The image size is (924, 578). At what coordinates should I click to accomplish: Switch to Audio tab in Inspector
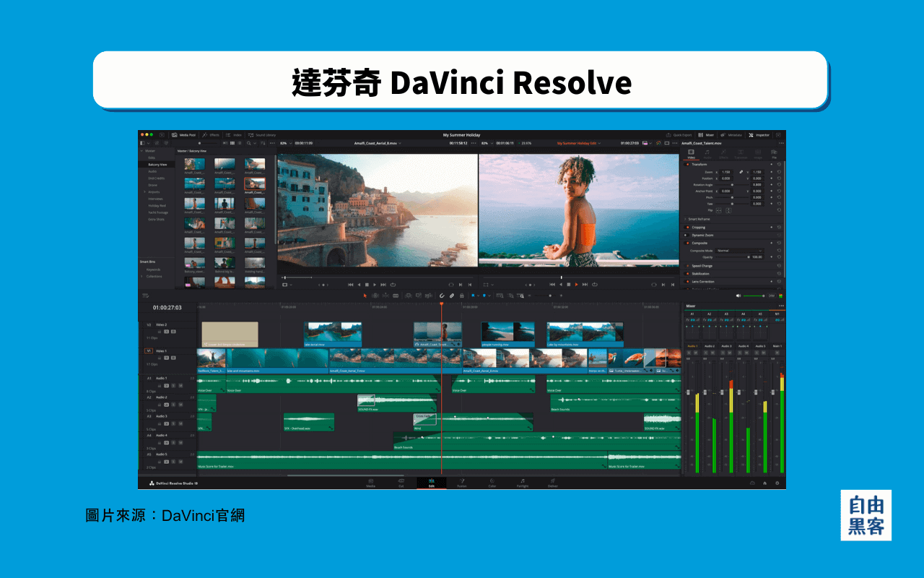click(707, 154)
